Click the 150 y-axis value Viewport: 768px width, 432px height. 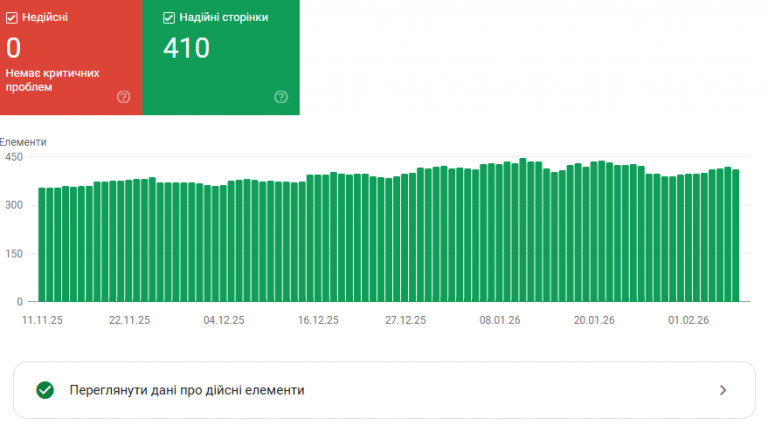(x=14, y=254)
